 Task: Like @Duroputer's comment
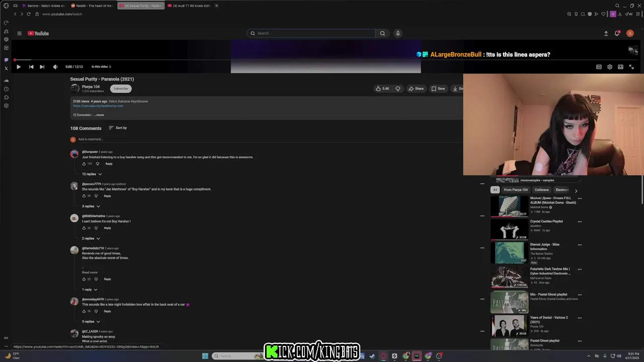pyautogui.click(x=84, y=164)
